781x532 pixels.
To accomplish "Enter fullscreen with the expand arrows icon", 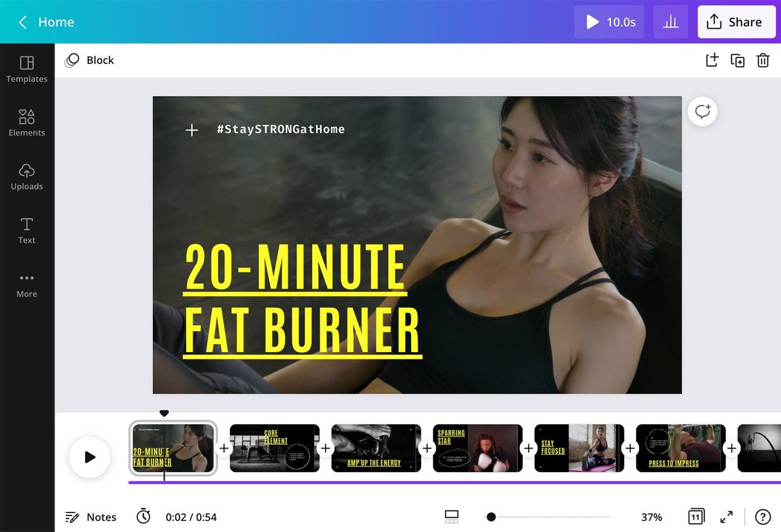I will 727,517.
